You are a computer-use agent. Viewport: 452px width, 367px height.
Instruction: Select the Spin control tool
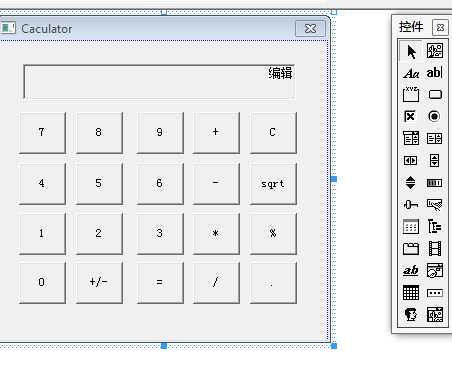(x=411, y=183)
